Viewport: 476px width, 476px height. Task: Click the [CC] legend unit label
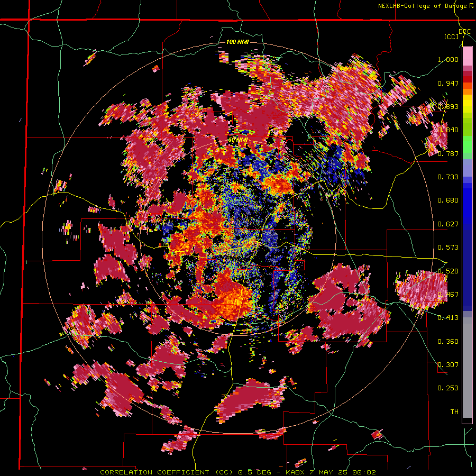coord(452,36)
